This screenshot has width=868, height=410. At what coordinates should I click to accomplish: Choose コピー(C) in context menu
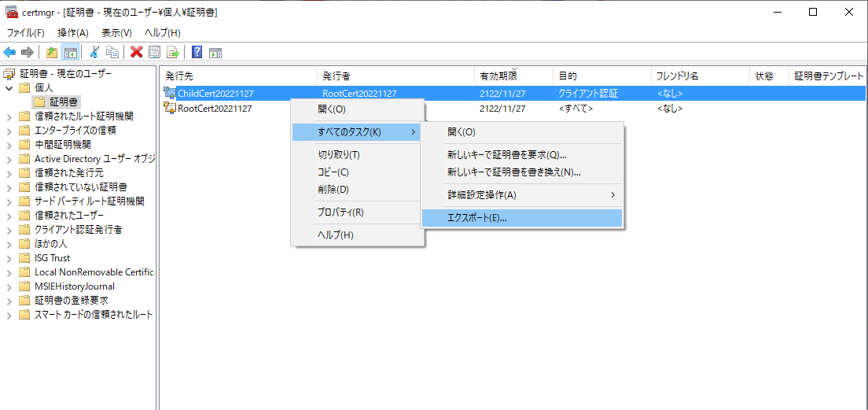358,172
